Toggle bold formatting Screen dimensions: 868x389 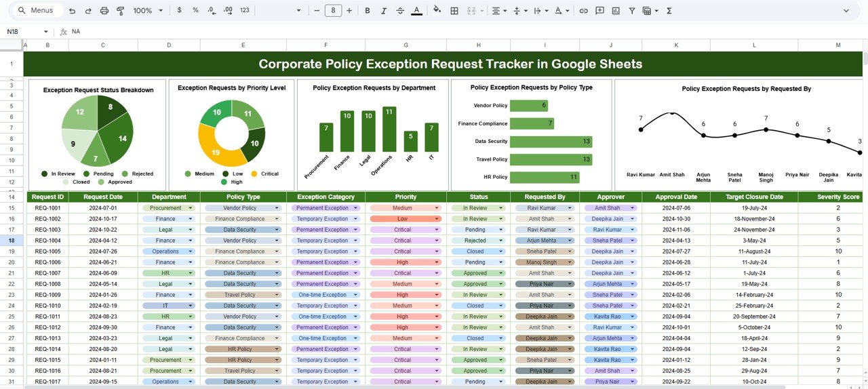pos(368,11)
